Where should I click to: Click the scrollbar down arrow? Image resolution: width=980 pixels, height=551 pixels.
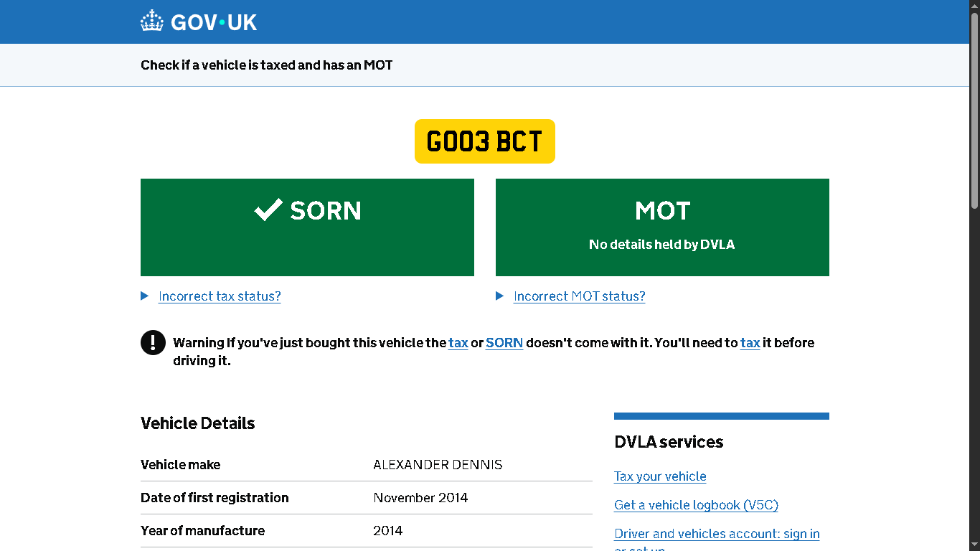click(974, 545)
